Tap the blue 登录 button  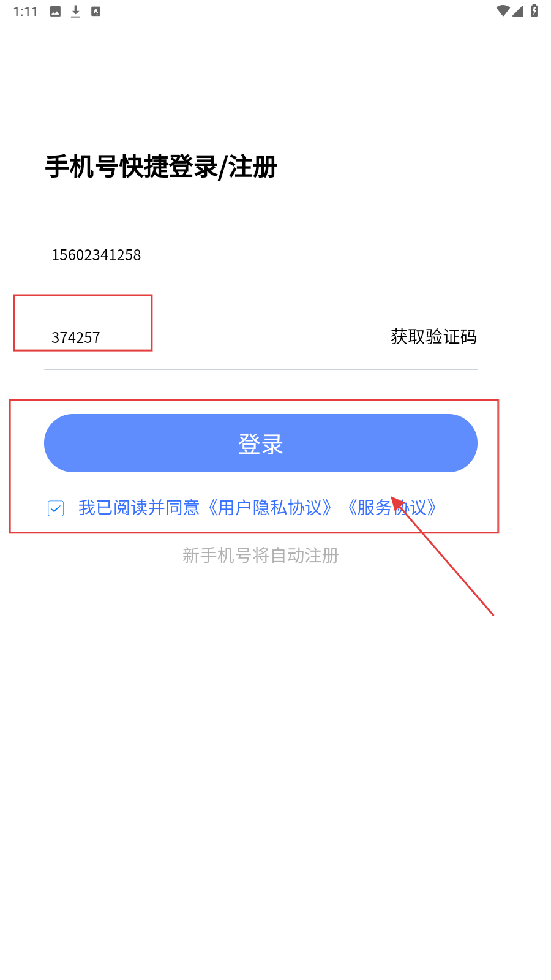point(261,443)
